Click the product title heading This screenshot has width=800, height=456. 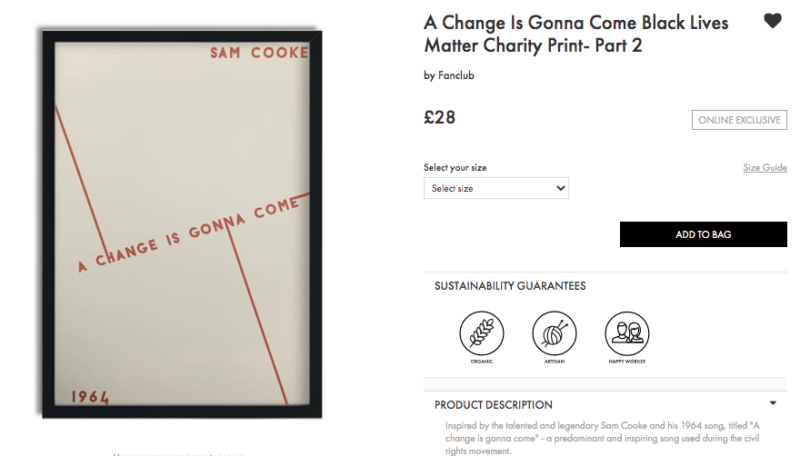[576, 33]
